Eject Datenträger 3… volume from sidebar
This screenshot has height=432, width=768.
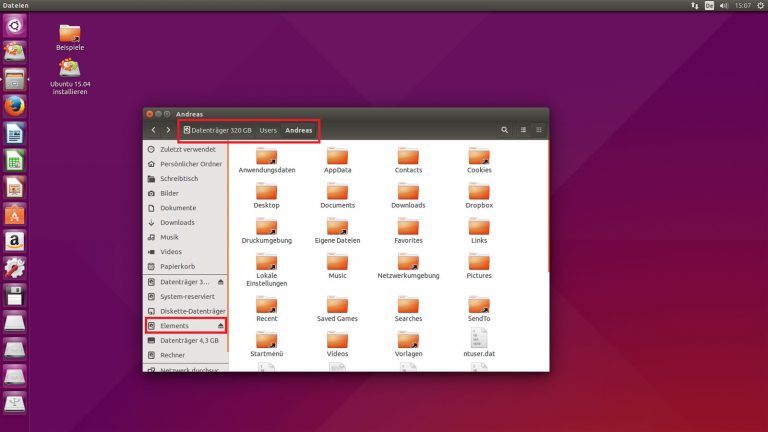coord(221,282)
